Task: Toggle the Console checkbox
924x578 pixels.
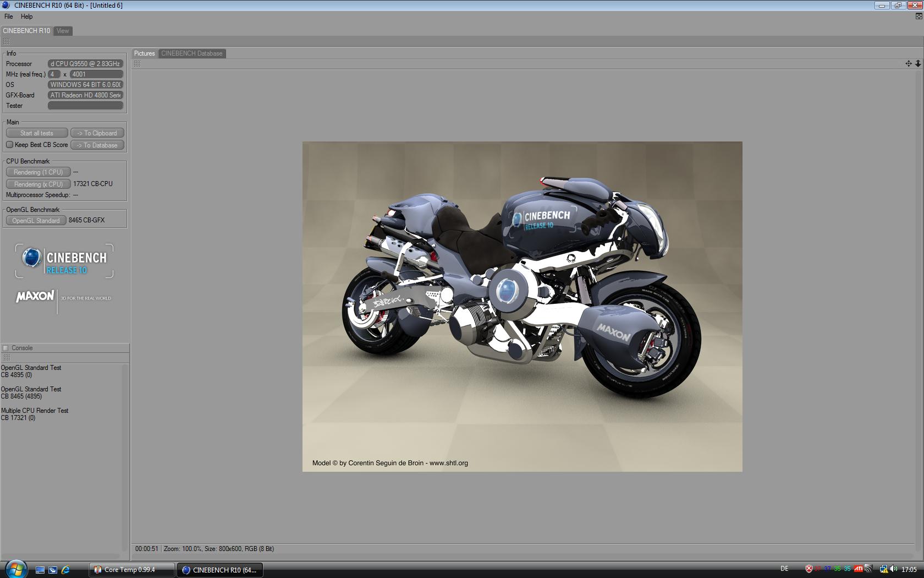Action: tap(5, 348)
